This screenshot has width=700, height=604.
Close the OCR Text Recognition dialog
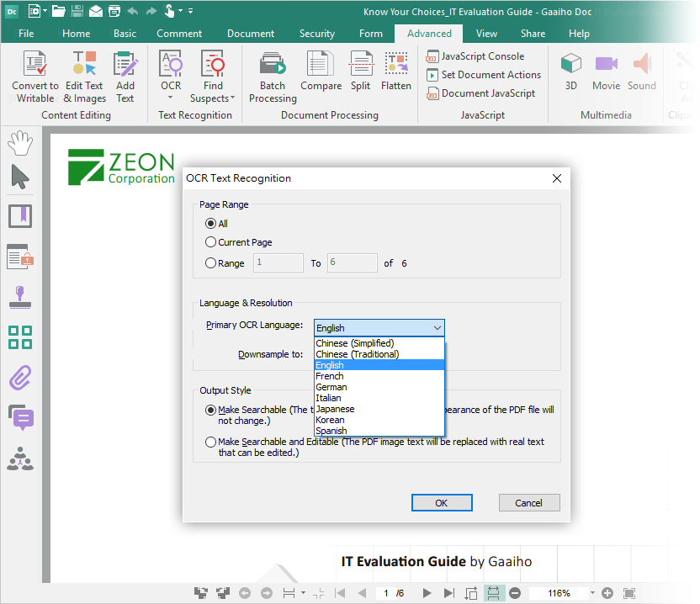[557, 178]
